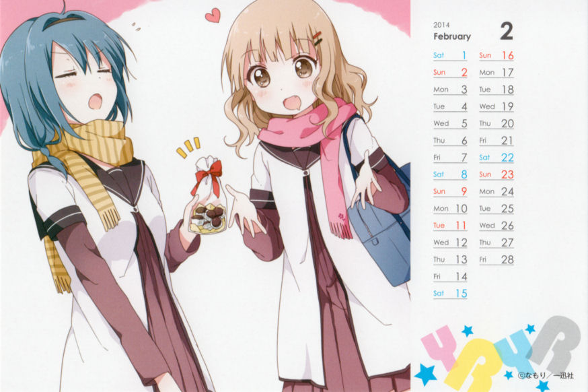Select Sun 23 date row

click(x=496, y=174)
